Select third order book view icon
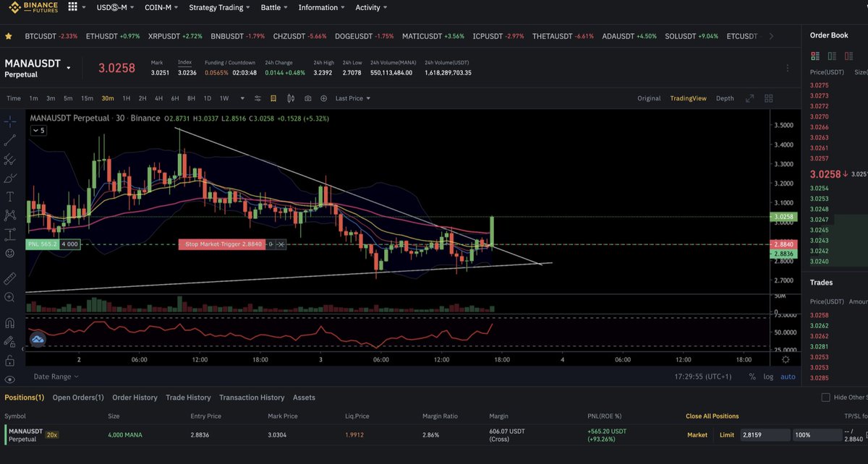This screenshot has width=868, height=464. (848, 56)
